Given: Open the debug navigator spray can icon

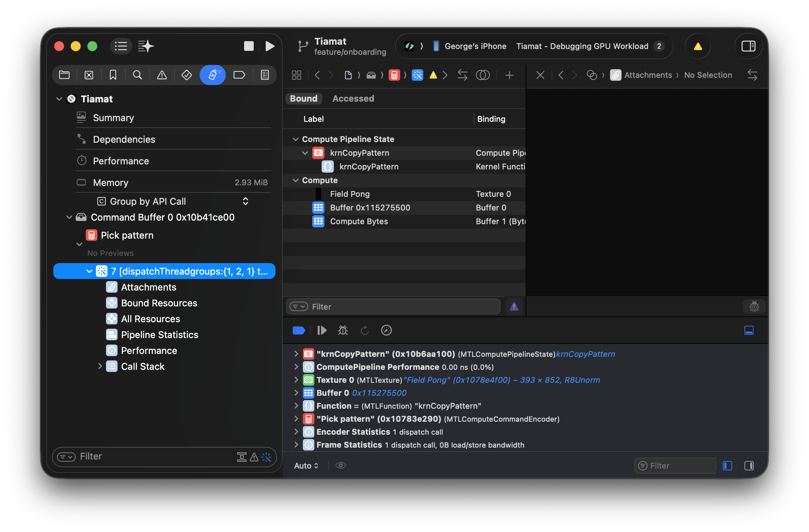Looking at the screenshot, I should click(213, 75).
